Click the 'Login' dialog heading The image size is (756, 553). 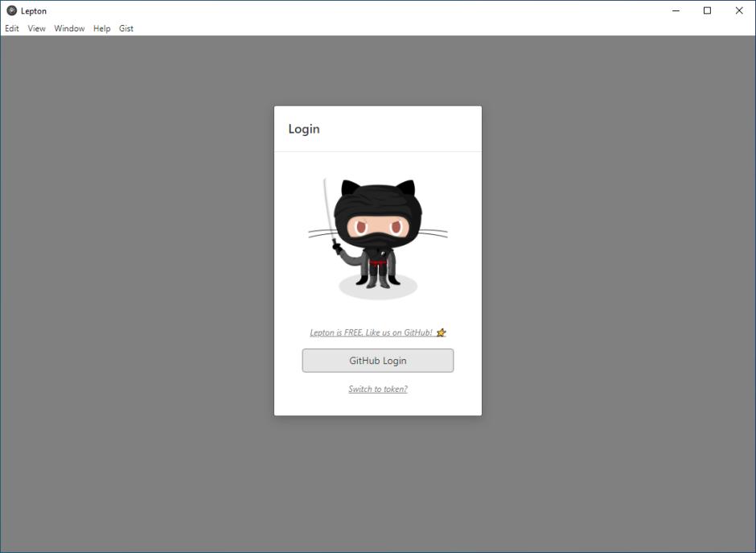point(304,129)
